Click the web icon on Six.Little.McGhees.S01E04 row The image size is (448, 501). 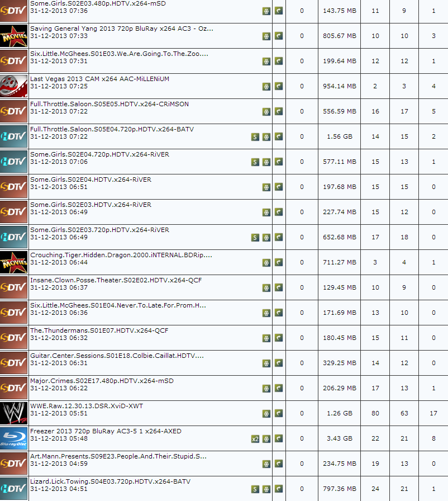(266, 313)
